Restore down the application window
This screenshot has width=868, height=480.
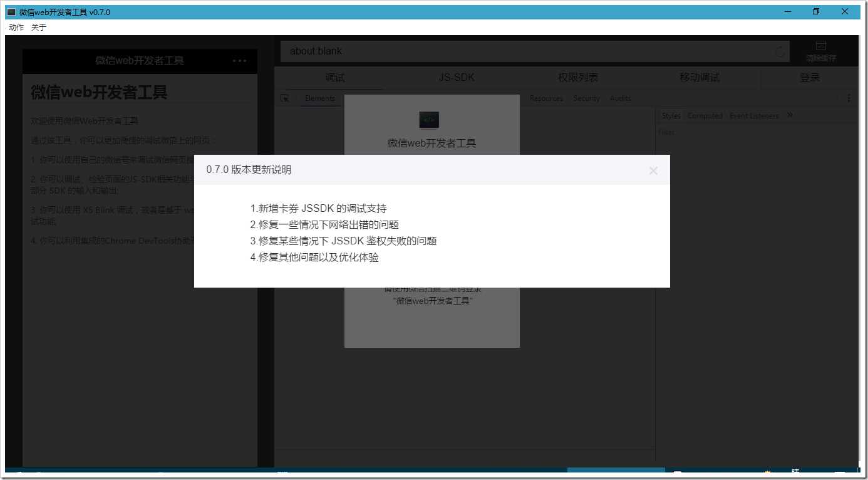click(815, 12)
